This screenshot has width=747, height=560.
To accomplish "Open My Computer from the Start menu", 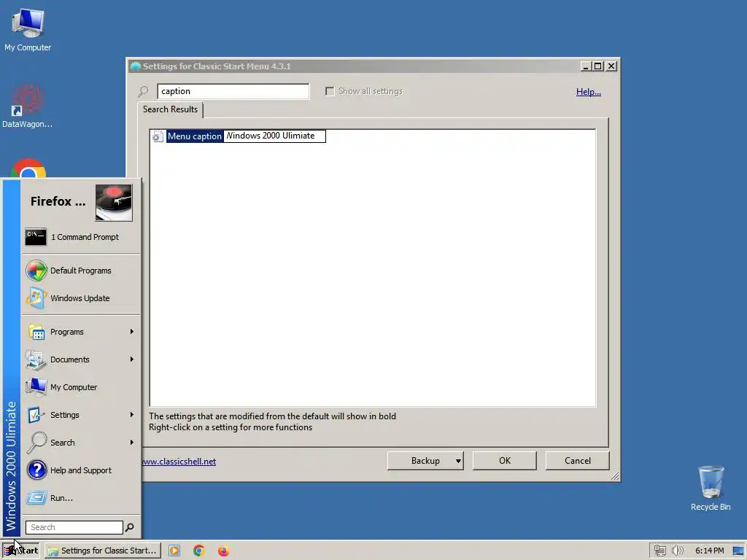I will [81, 386].
